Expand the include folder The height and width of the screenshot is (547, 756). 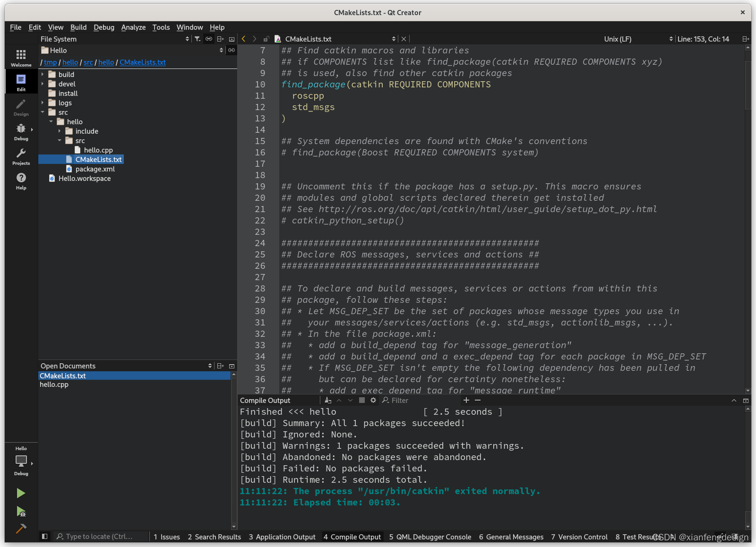(60, 131)
